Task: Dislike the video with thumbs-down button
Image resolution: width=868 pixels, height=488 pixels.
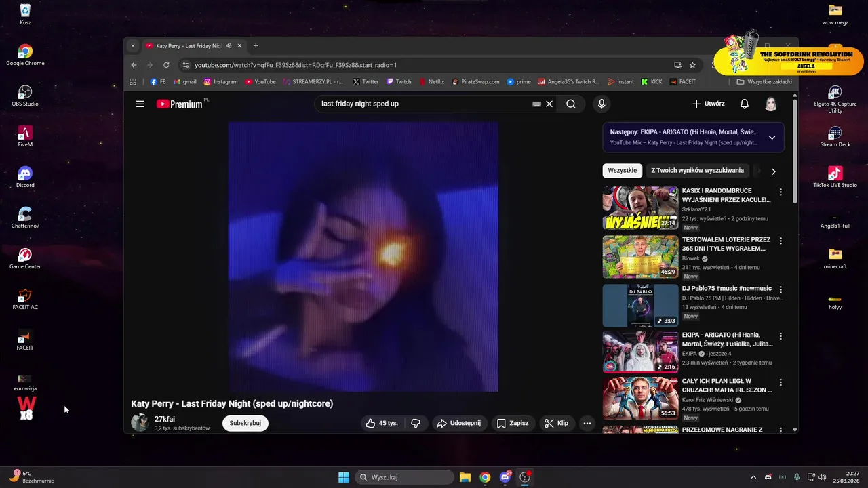Action: pos(416,423)
